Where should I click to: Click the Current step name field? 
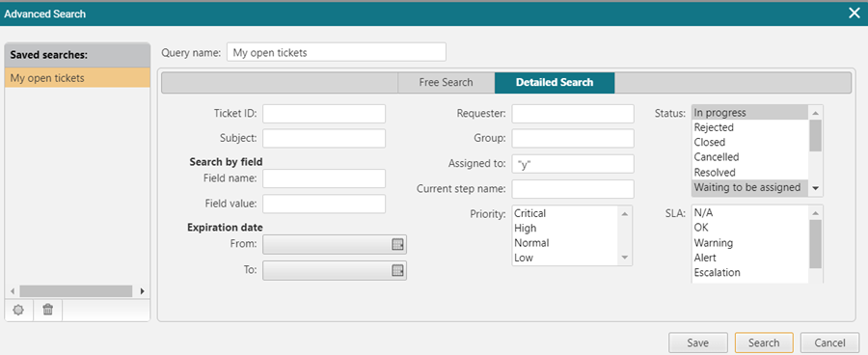pyautogui.click(x=572, y=189)
